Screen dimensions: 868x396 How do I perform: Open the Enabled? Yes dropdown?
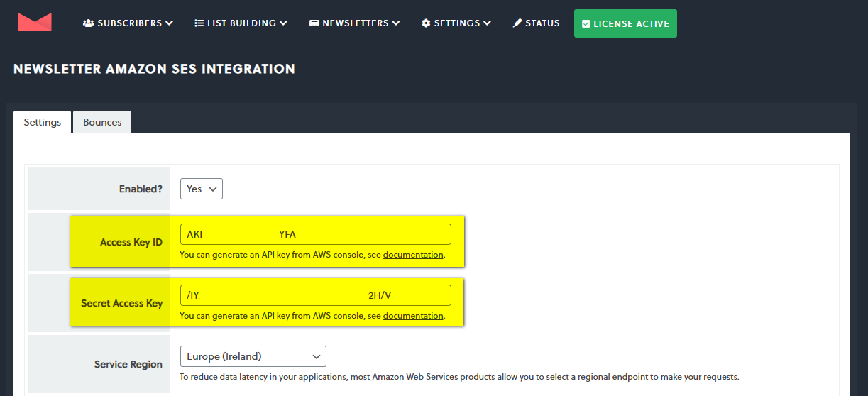click(202, 189)
